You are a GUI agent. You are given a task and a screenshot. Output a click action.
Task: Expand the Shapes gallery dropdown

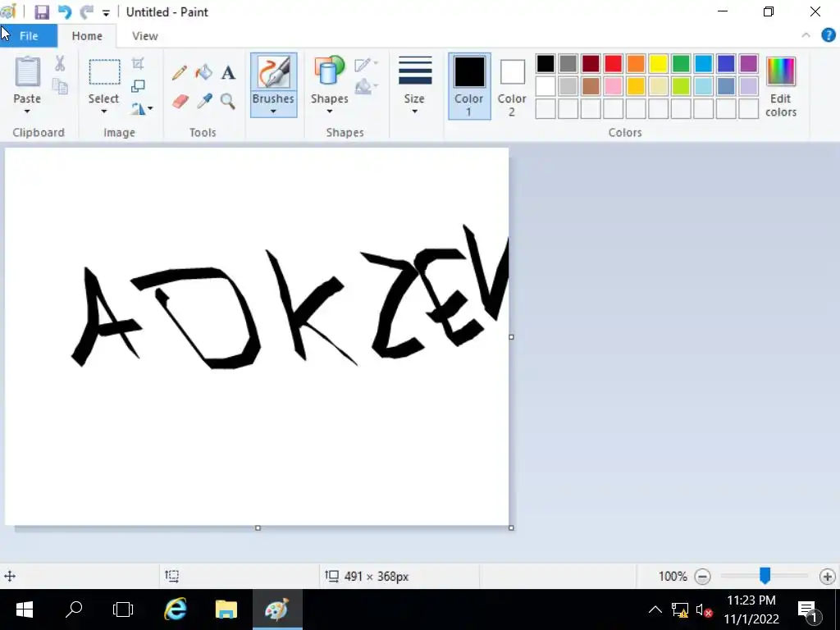click(x=330, y=112)
